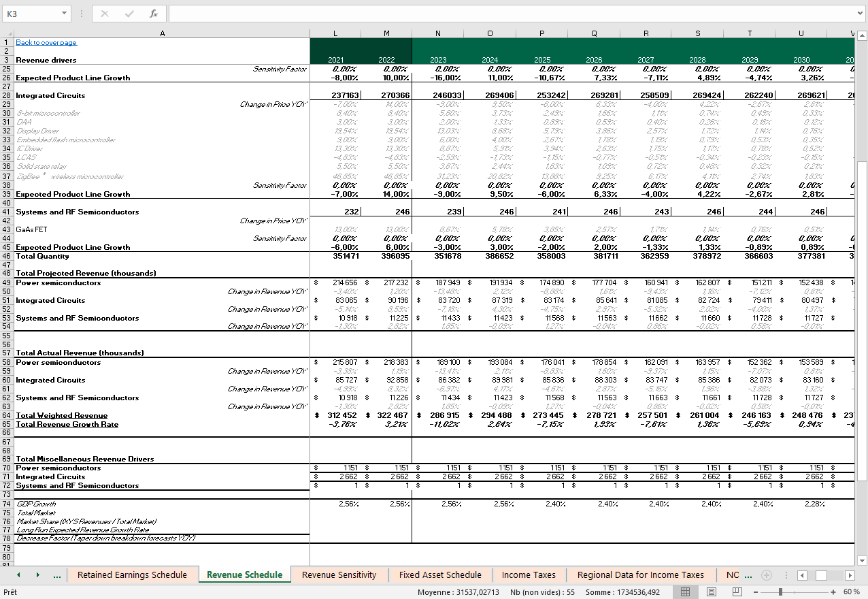Click the Prêt status bar indicator
868x599 pixels.
pyautogui.click(x=11, y=592)
